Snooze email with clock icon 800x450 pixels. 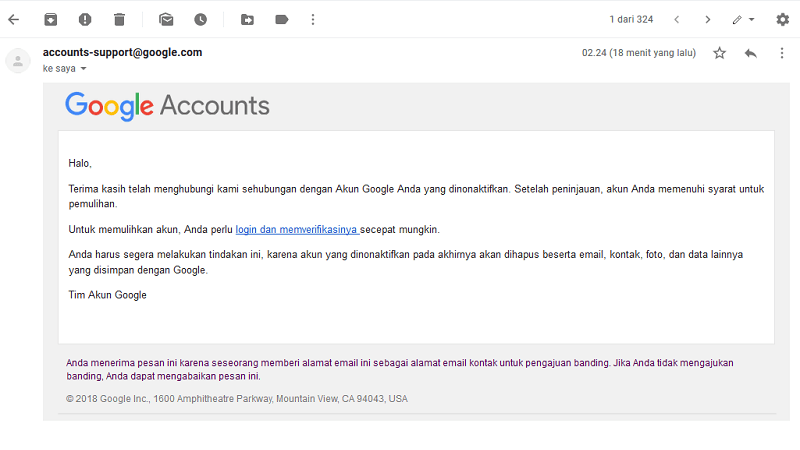coord(201,20)
